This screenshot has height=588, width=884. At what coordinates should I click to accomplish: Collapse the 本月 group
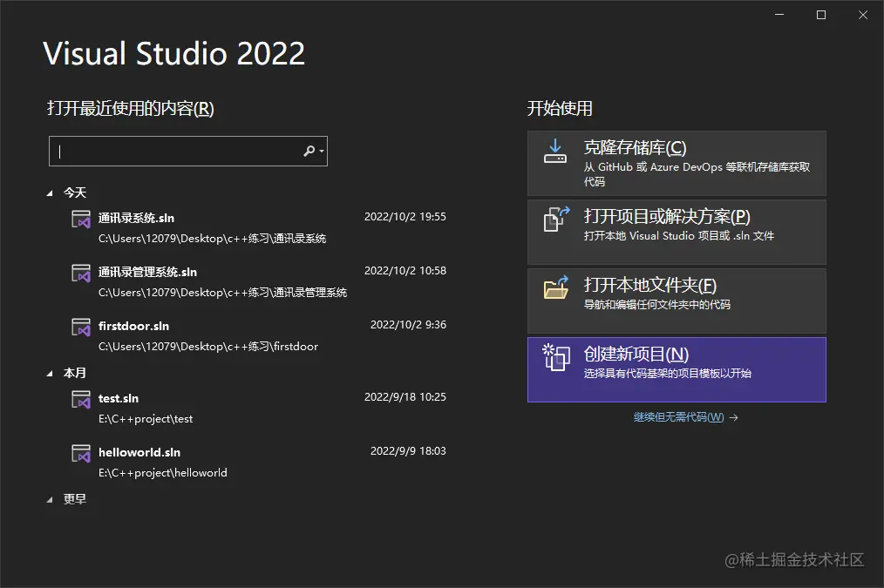pyautogui.click(x=50, y=374)
